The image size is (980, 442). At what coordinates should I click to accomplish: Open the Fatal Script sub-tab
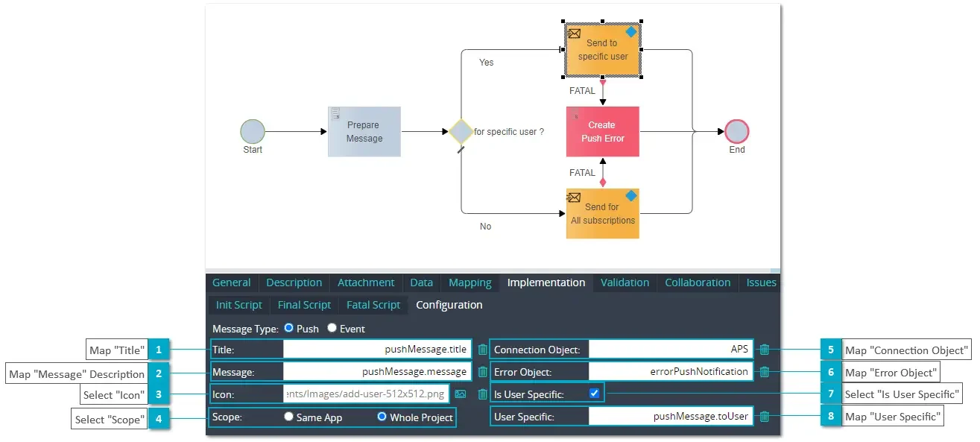(373, 305)
